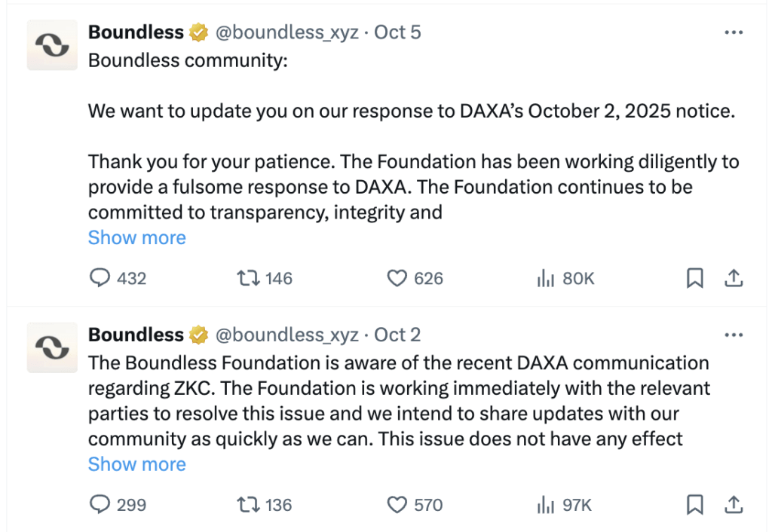Image resolution: width=772 pixels, height=532 pixels.
Task: Bookmark the Oct 5 tweet
Action: [694, 278]
